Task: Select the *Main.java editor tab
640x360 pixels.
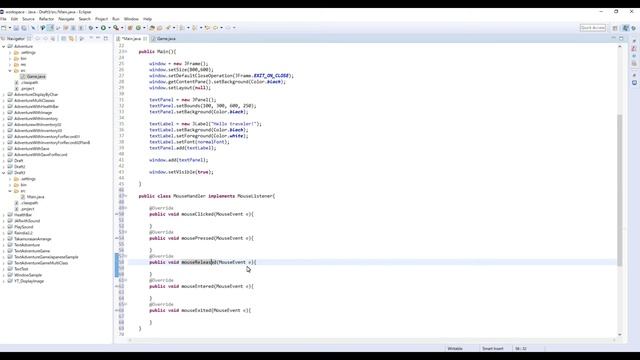Action: click(131, 38)
